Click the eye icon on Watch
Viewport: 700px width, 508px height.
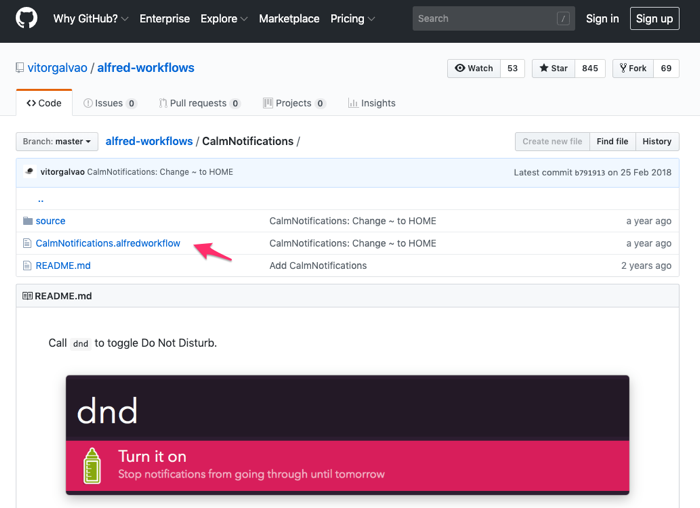coord(460,68)
